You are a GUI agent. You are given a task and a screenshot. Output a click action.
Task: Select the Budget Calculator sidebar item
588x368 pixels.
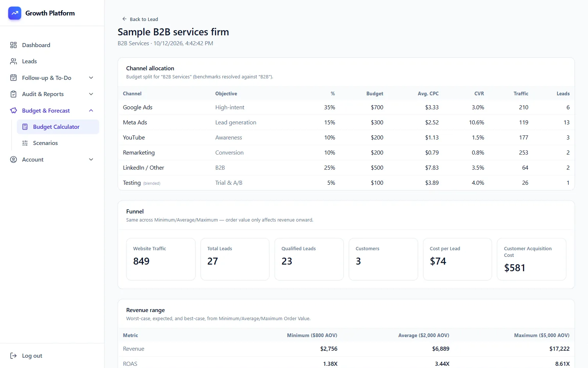point(58,127)
